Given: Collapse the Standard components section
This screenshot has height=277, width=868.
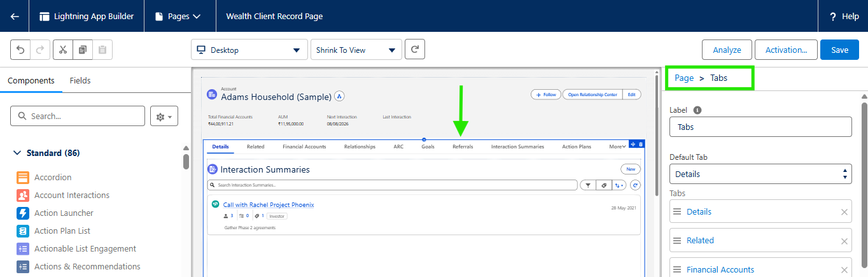Looking at the screenshot, I should [17, 153].
